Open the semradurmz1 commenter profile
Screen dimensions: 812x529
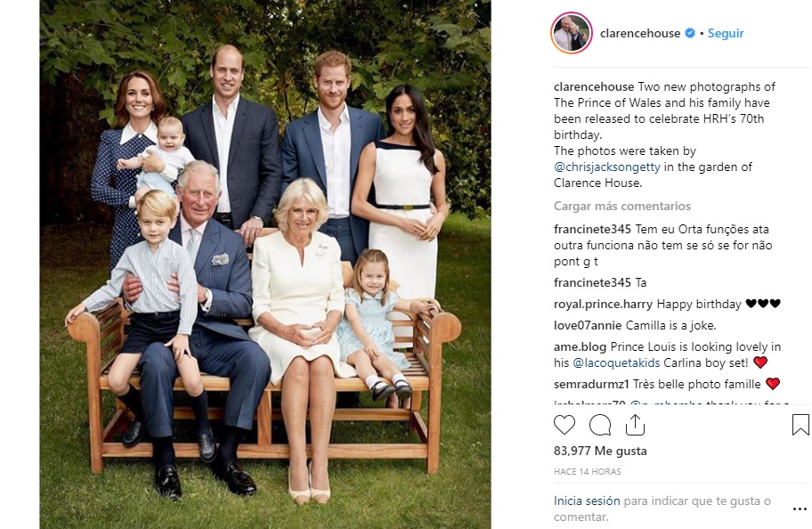pos(591,384)
